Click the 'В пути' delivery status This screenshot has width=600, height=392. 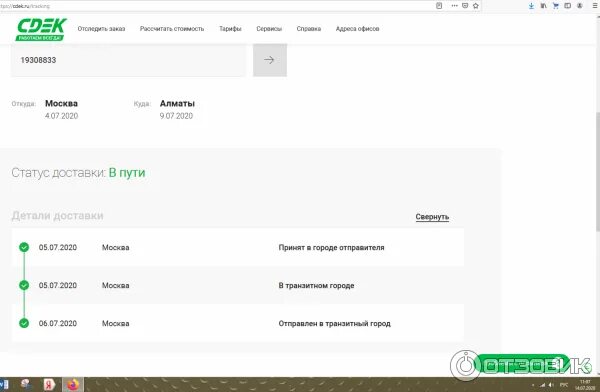pyautogui.click(x=127, y=173)
